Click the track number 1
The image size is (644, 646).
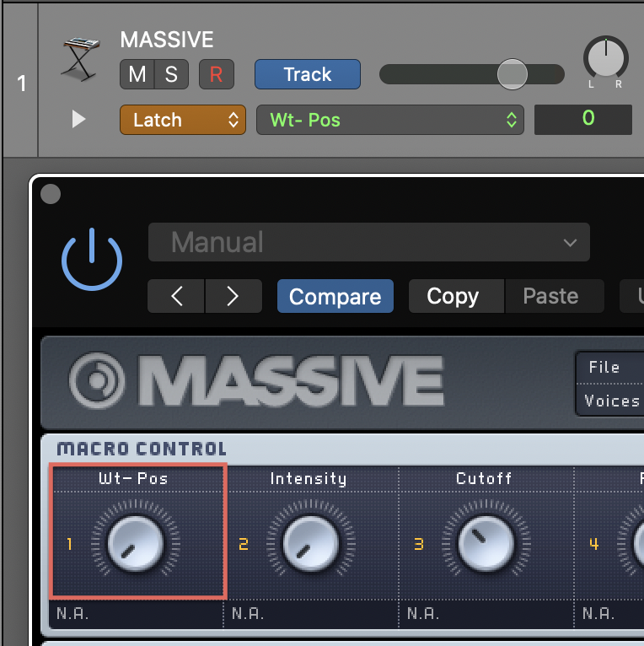22,83
